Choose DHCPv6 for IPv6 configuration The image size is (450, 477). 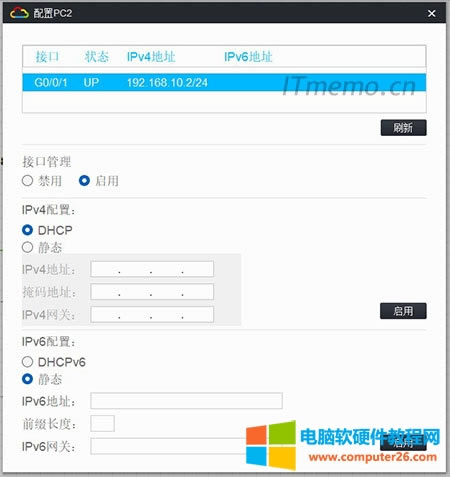point(27,362)
